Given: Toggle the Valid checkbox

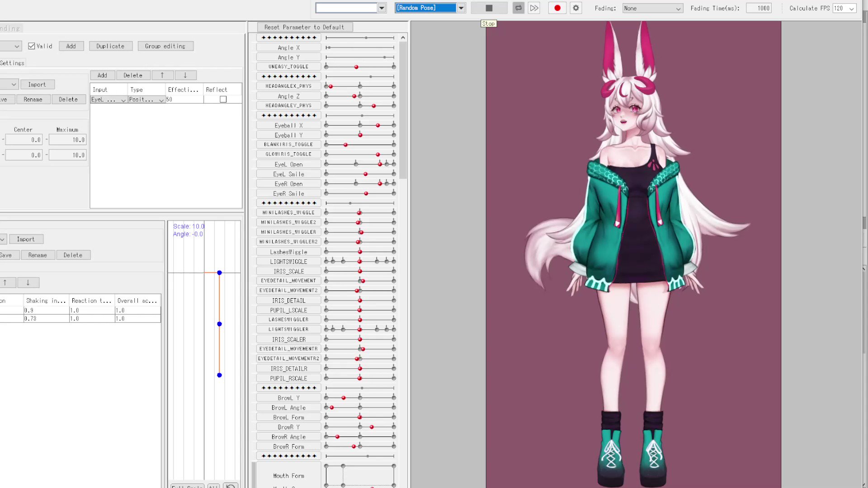Looking at the screenshot, I should 32,46.
